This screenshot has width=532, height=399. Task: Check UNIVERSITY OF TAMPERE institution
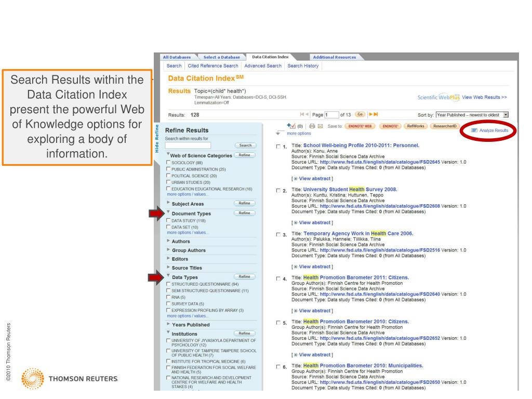pos(168,351)
